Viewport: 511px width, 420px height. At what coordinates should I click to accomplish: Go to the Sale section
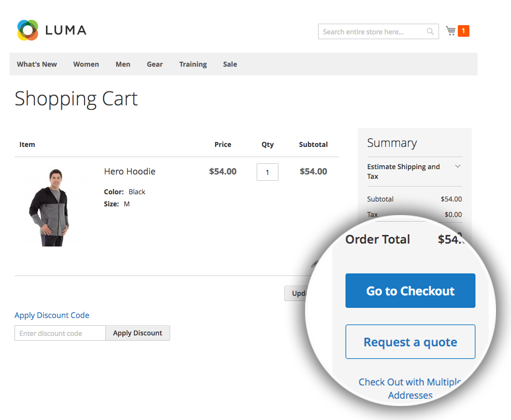[230, 64]
